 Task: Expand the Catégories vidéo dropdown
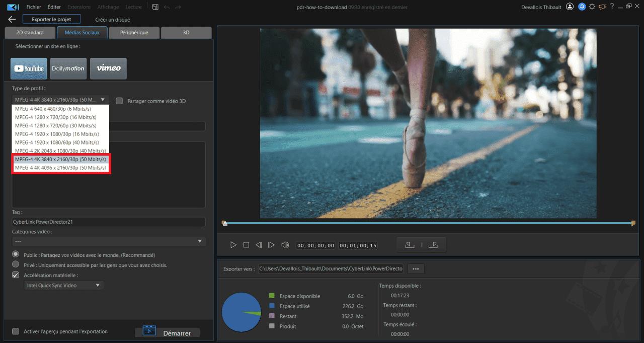[x=109, y=241]
